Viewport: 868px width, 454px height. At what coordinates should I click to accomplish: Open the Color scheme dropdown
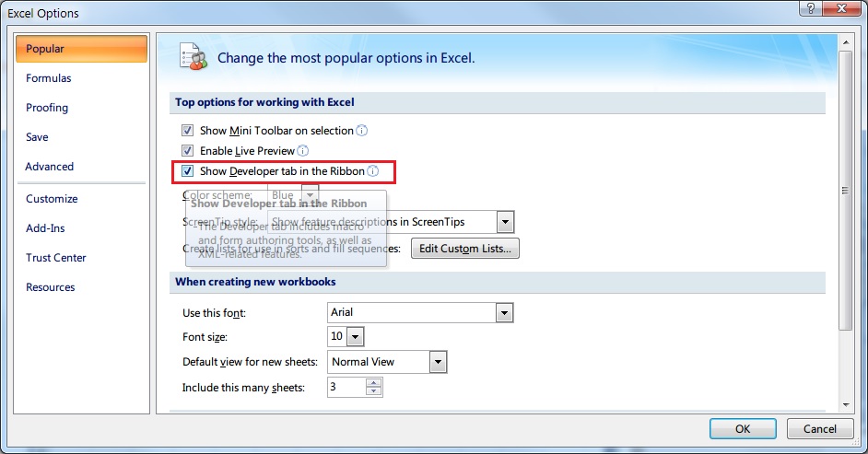click(310, 194)
